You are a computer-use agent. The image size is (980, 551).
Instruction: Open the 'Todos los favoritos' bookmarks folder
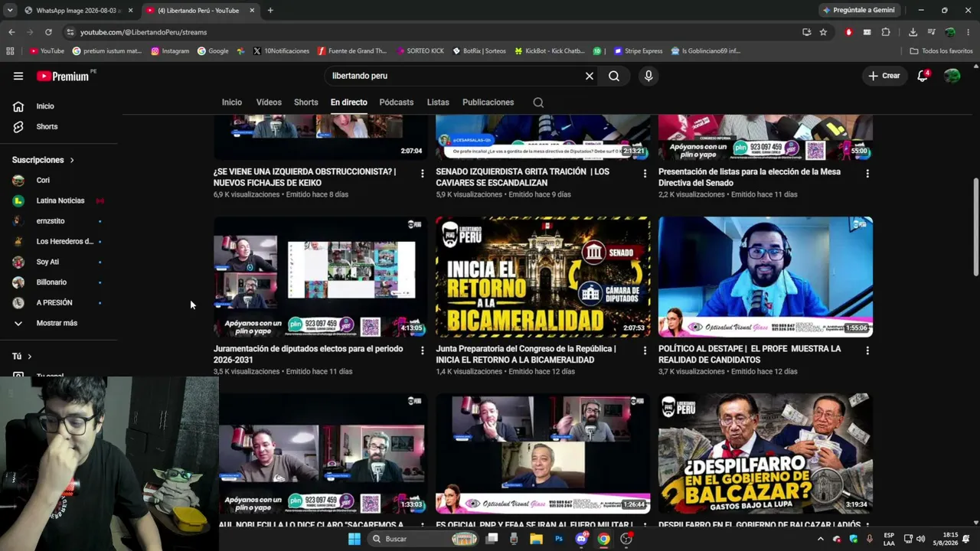pos(941,51)
